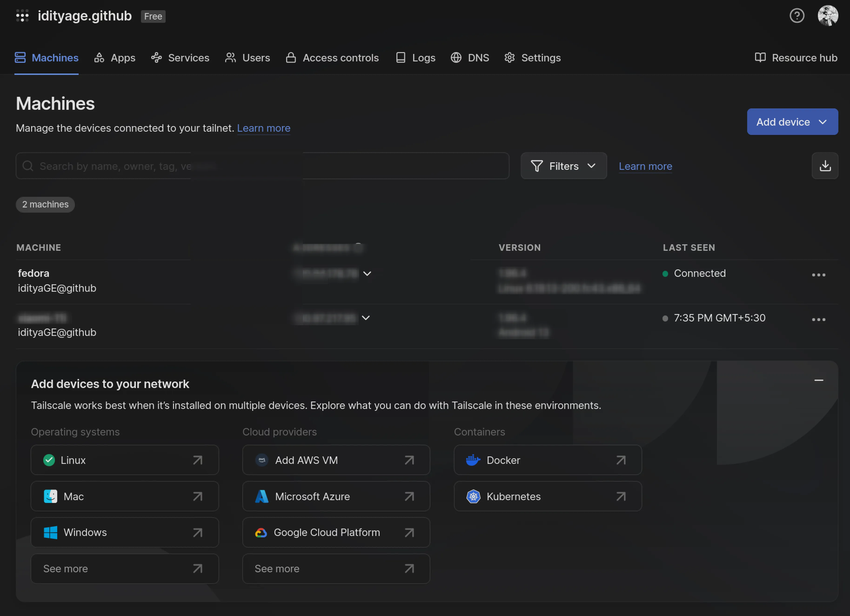Expand the Add device dropdown
This screenshot has height=616, width=850.
pyautogui.click(x=792, y=122)
